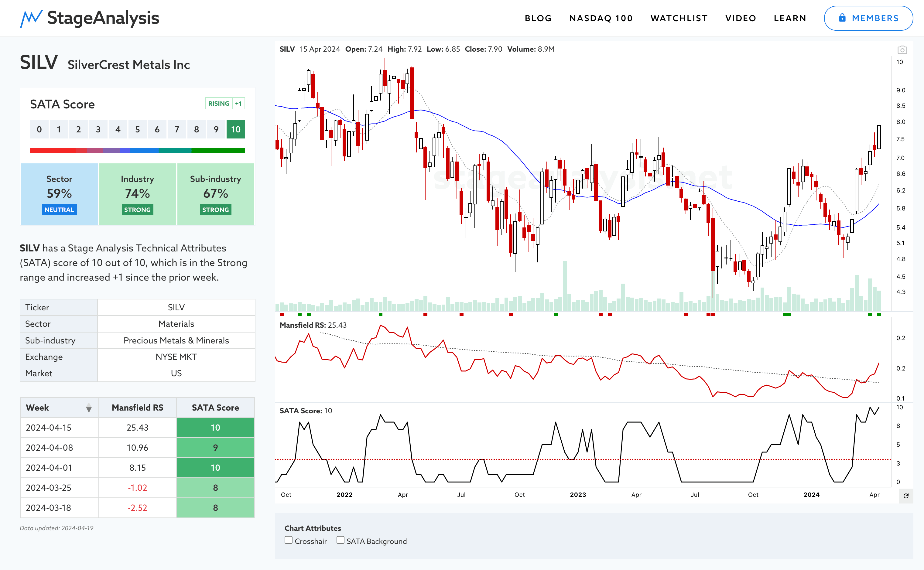924x570 pixels.
Task: Enable the SATA Background checkbox
Action: click(341, 540)
